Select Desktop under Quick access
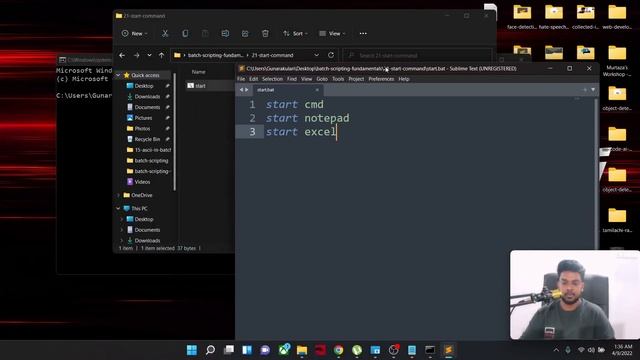Viewport: 640px width, 360px height. 144,86
